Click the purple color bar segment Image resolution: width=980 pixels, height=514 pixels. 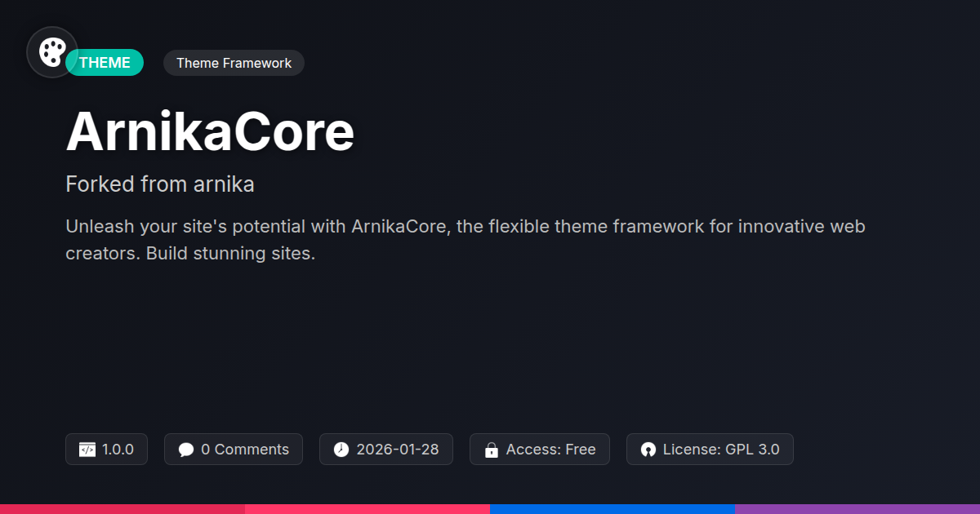point(857,509)
